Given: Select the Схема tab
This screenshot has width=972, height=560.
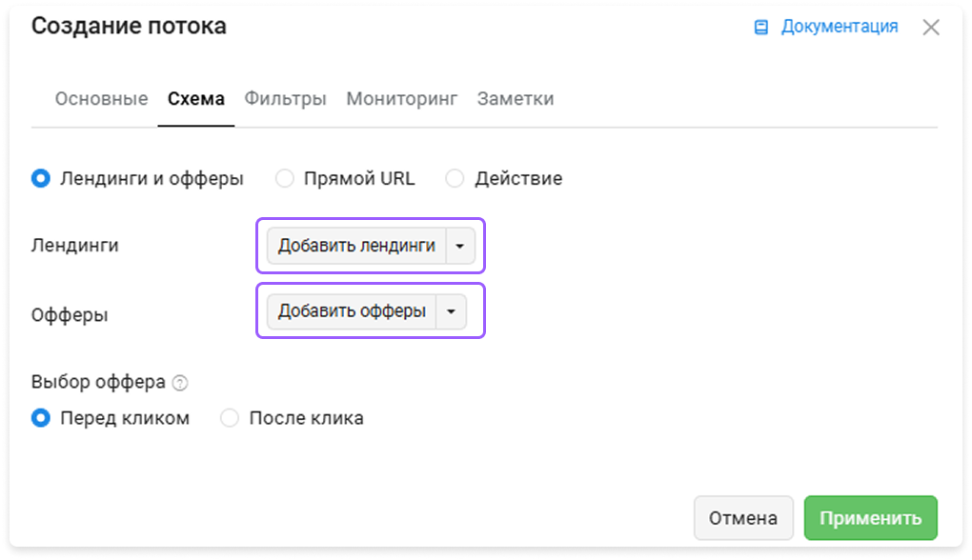Looking at the screenshot, I should [196, 99].
